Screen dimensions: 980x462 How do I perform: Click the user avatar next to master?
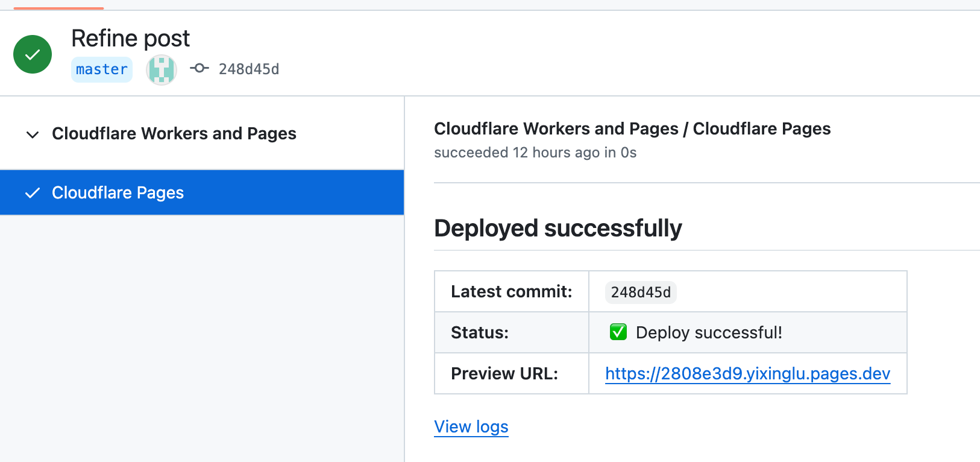[x=161, y=70]
